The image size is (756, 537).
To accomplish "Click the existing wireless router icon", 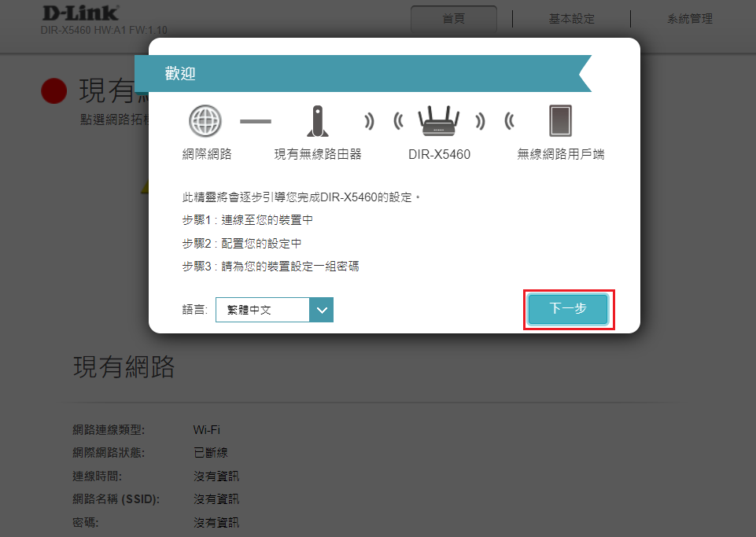I will 317,121.
